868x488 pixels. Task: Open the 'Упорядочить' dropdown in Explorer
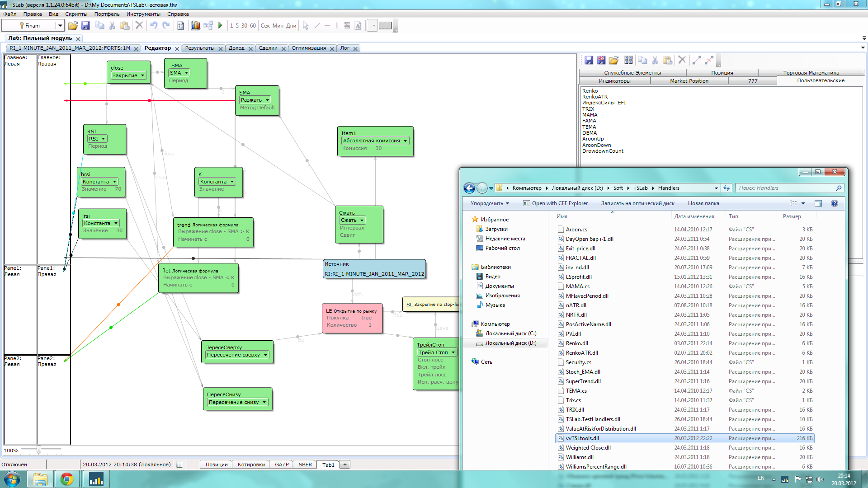[490, 203]
